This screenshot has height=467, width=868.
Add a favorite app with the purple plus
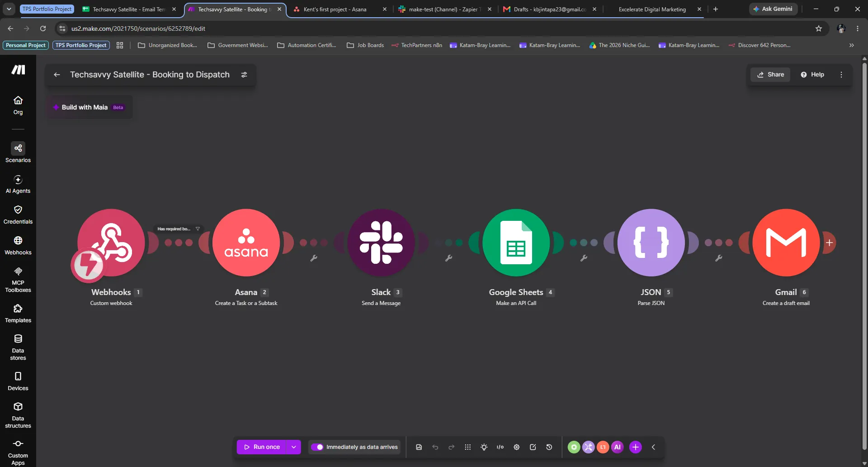click(x=636, y=447)
